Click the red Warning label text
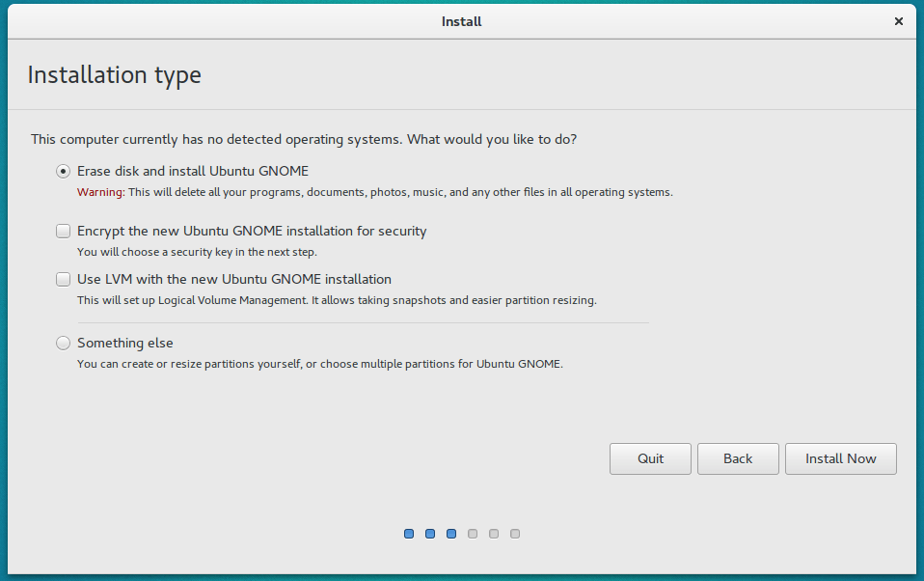Screen dimensions: 924x581 click(x=100, y=192)
